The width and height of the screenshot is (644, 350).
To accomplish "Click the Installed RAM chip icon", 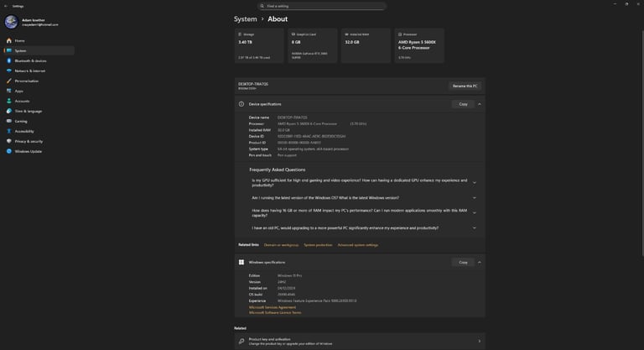I will pyautogui.click(x=346, y=34).
